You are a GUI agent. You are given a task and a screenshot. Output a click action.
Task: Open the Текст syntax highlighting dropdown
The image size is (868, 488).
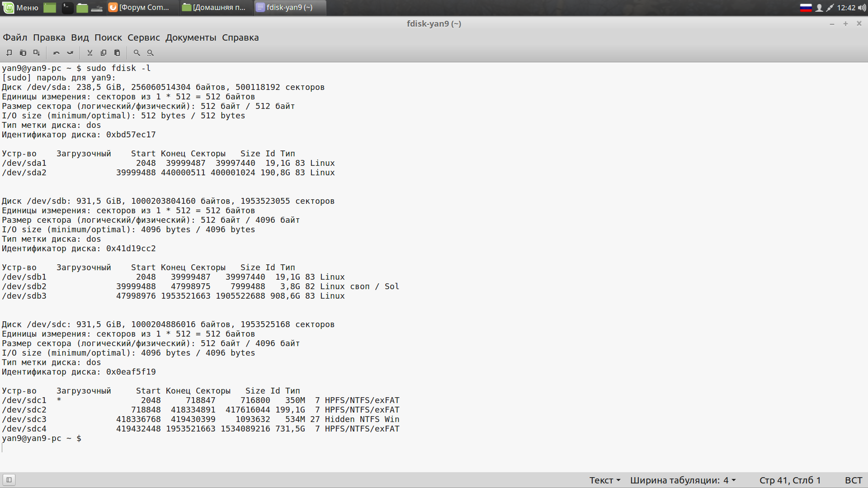click(x=604, y=480)
